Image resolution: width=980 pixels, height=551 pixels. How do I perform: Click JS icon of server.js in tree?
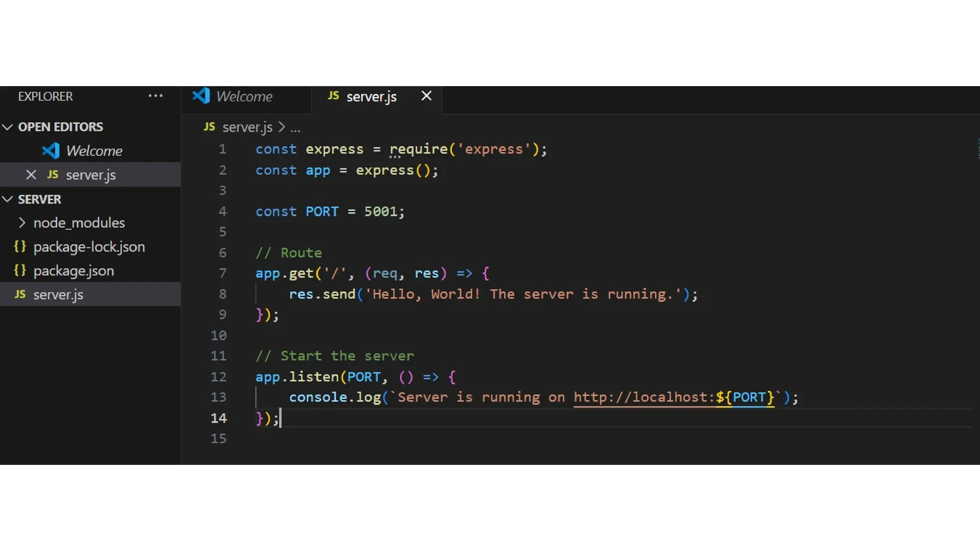[x=20, y=294]
